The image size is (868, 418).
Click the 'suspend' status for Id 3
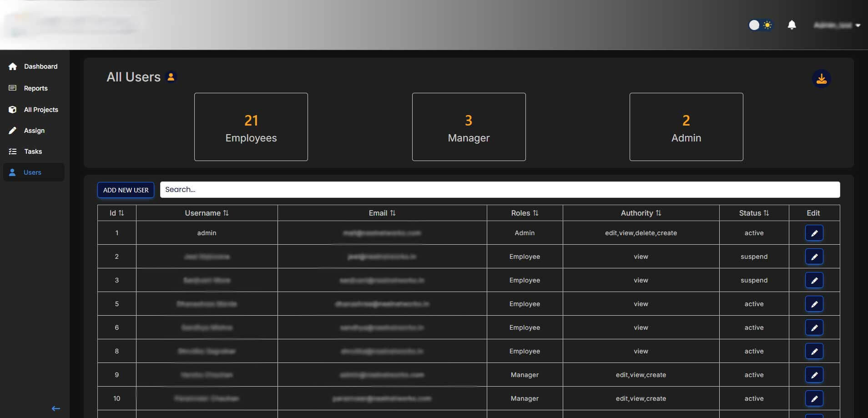click(754, 280)
